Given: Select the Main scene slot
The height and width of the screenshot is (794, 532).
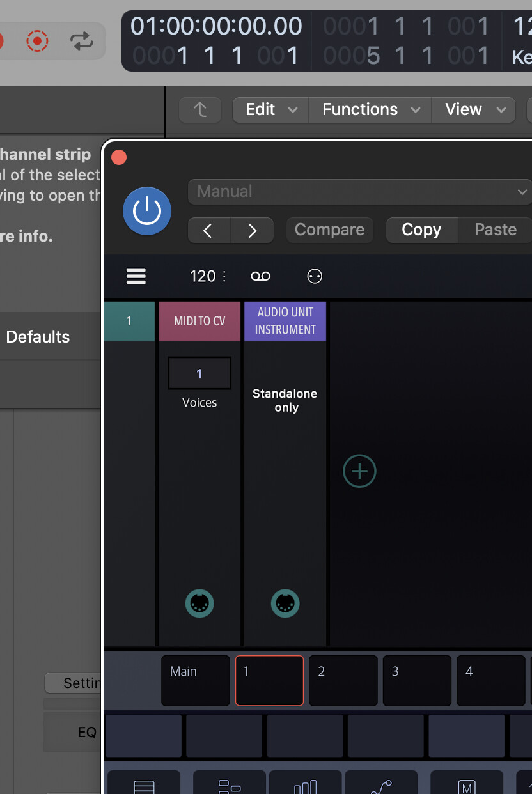Looking at the screenshot, I should tap(195, 681).
